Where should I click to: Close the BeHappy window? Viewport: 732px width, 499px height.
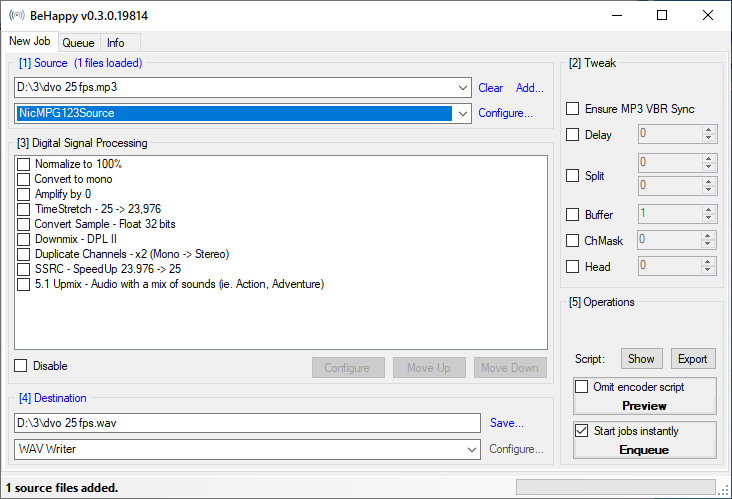coord(708,15)
